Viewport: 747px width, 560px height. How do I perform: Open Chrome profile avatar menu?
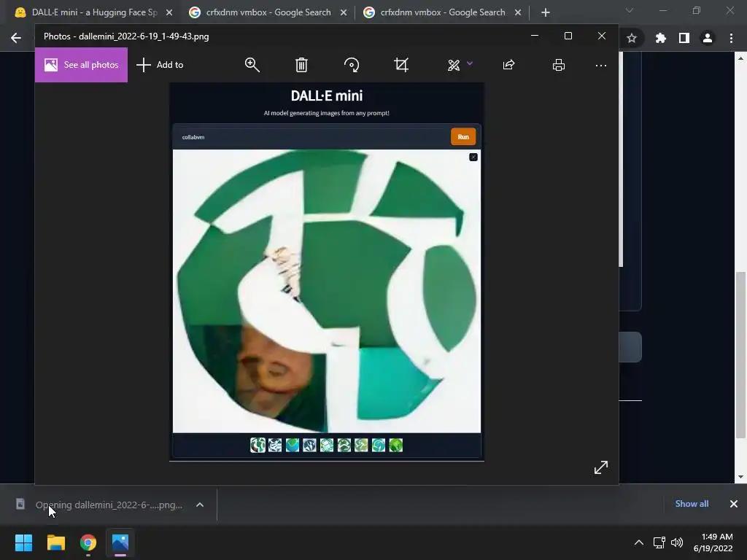[708, 38]
